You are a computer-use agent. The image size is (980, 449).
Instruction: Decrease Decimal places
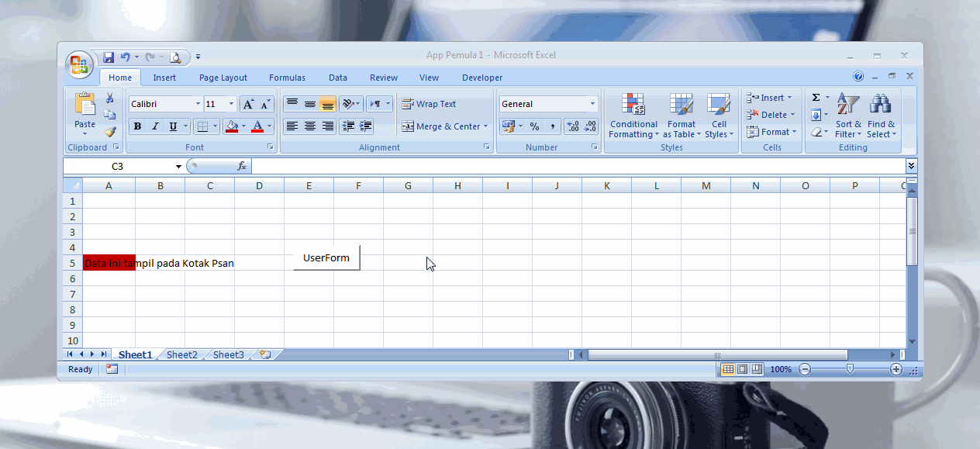tap(591, 126)
